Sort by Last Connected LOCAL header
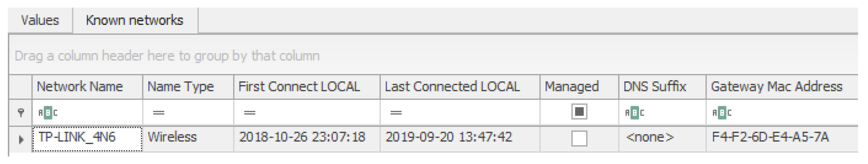The height and width of the screenshot is (164, 868). (452, 87)
